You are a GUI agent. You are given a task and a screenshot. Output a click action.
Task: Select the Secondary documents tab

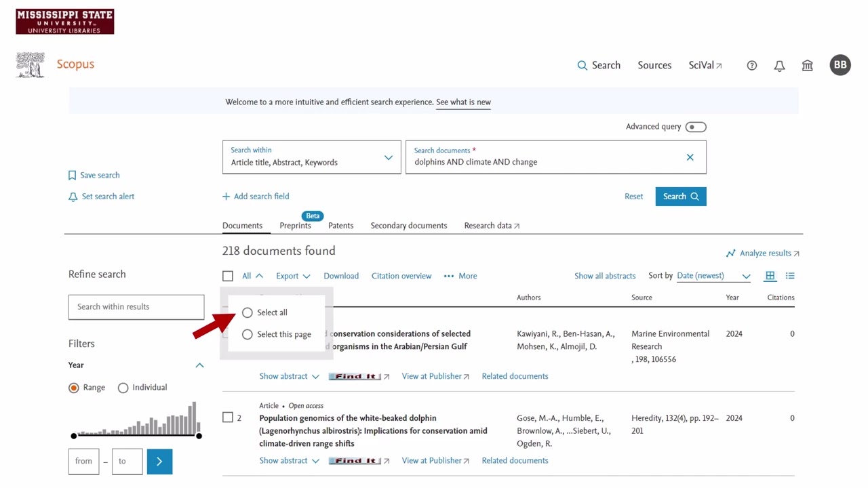click(409, 226)
